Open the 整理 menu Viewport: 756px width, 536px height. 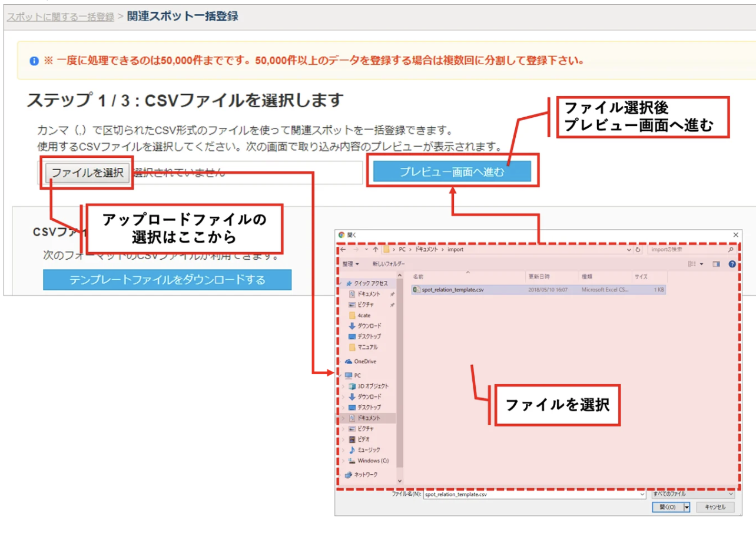[x=350, y=264]
